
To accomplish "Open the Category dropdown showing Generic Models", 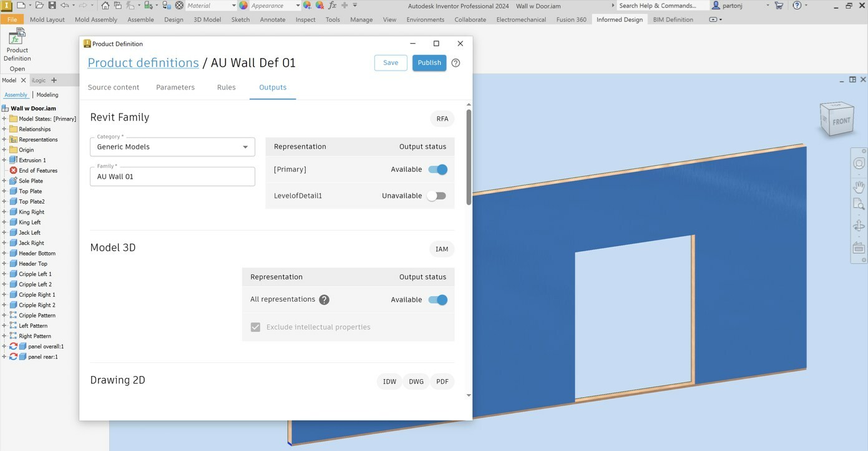I will (172, 147).
